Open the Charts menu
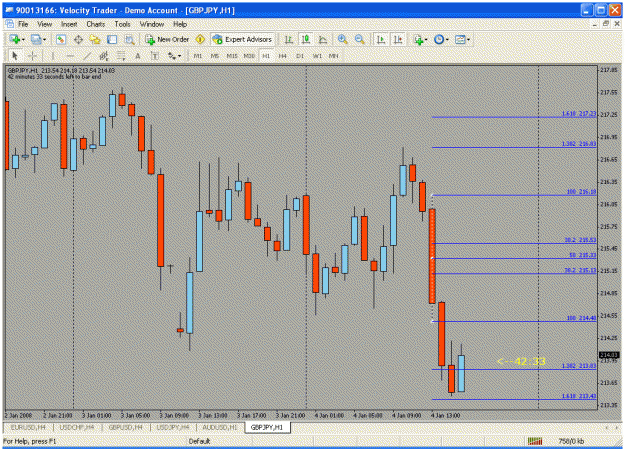The height and width of the screenshot is (449, 625). [96, 24]
